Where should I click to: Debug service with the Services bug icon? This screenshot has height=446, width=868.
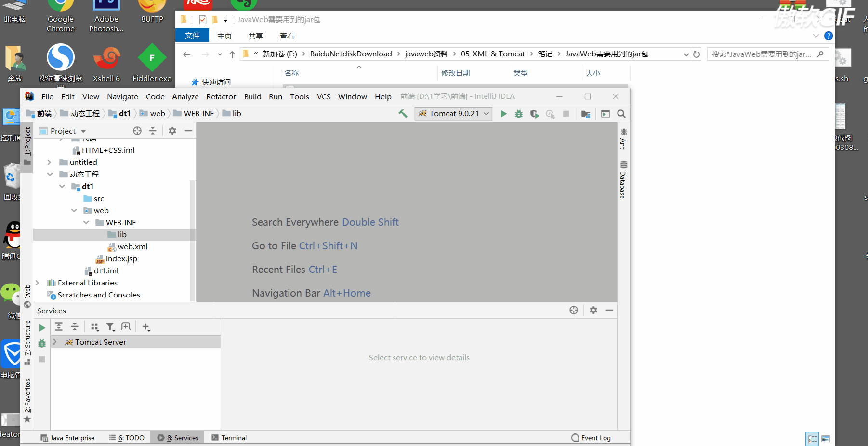42,343
